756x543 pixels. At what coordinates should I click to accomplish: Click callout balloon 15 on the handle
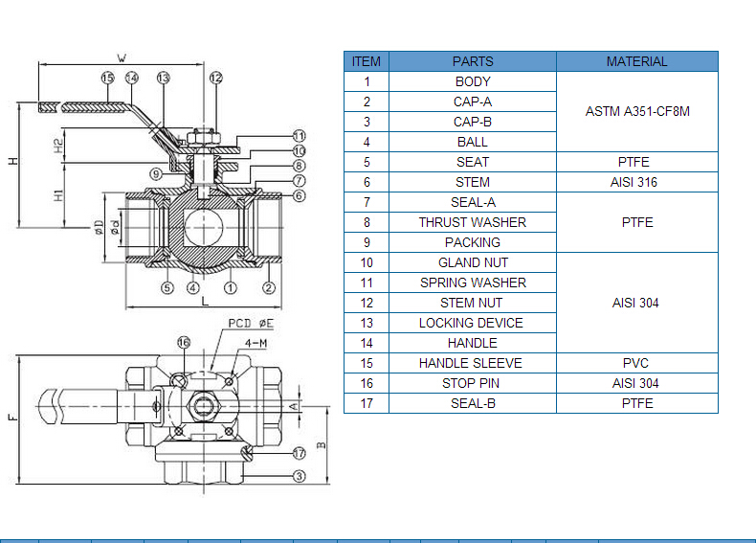click(107, 78)
